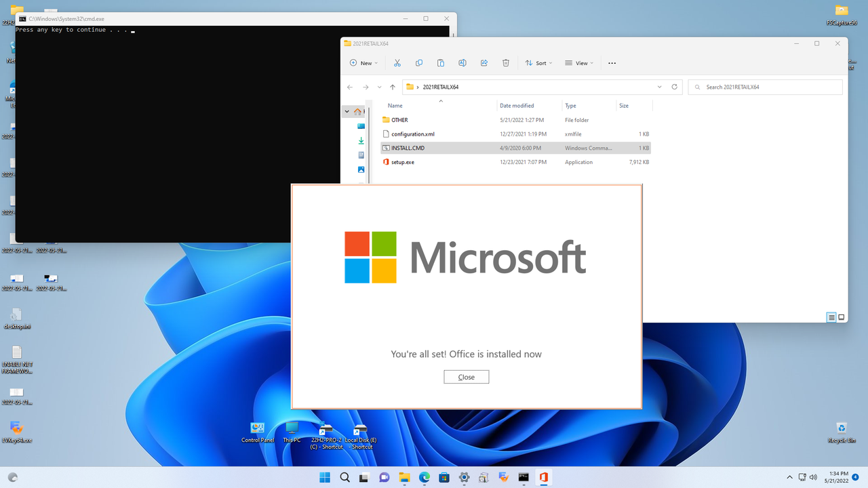Open the Chat taskbar icon
This screenshot has height=488, width=868.
point(384,477)
